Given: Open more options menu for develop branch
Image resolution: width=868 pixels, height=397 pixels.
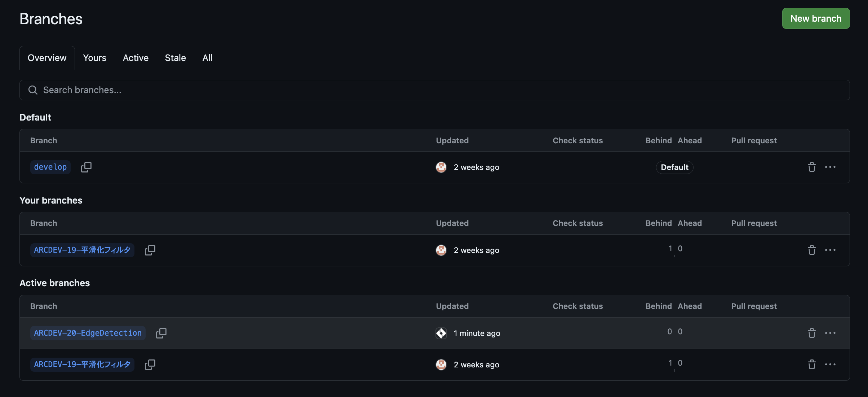Looking at the screenshot, I should point(831,167).
